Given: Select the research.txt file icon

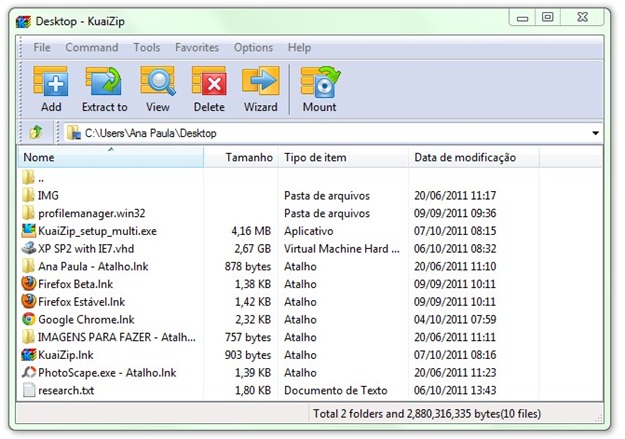Looking at the screenshot, I should [x=29, y=390].
